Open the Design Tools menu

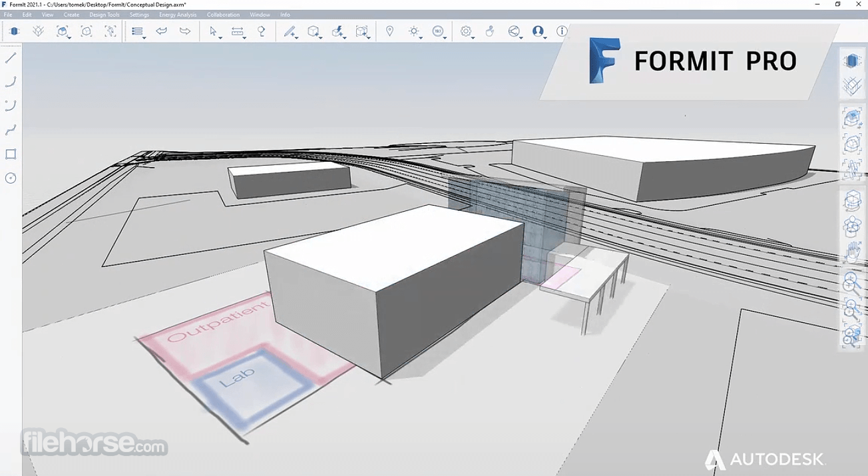coord(105,15)
